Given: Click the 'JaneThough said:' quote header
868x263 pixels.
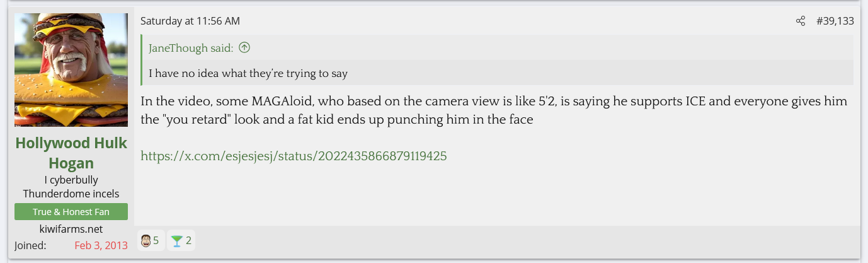Looking at the screenshot, I should tap(190, 48).
